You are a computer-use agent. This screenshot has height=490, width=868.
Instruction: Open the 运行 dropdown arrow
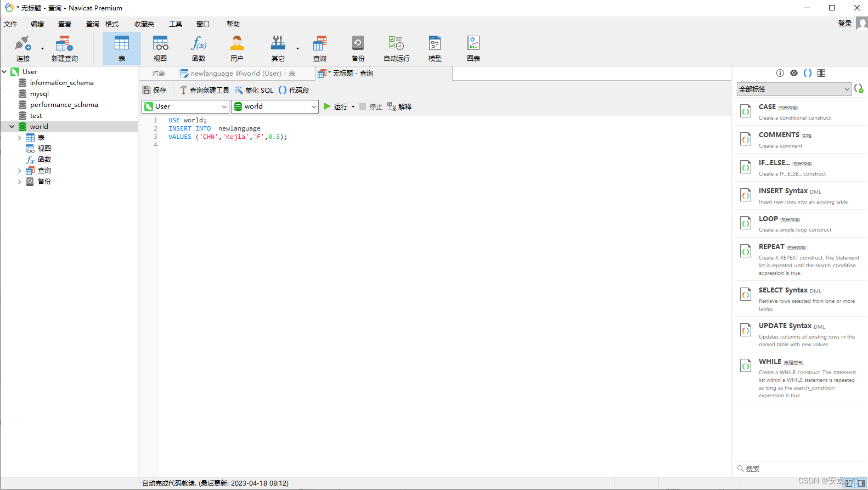[x=353, y=107]
